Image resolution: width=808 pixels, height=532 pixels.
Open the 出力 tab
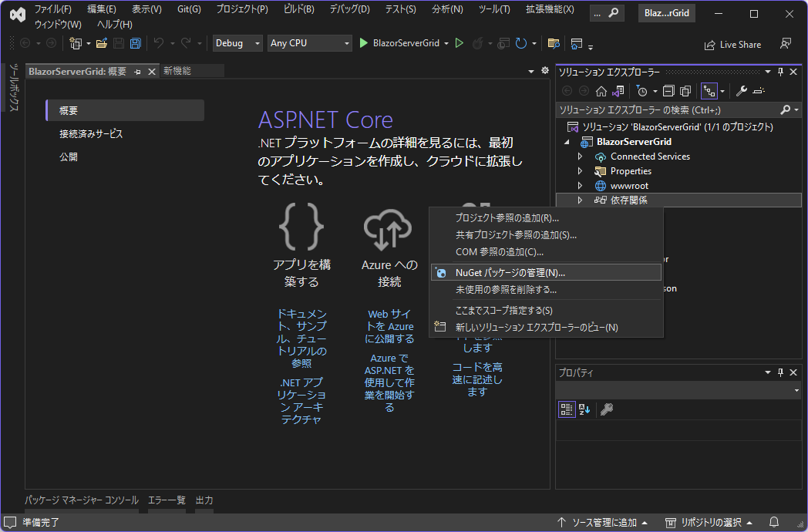(204, 500)
